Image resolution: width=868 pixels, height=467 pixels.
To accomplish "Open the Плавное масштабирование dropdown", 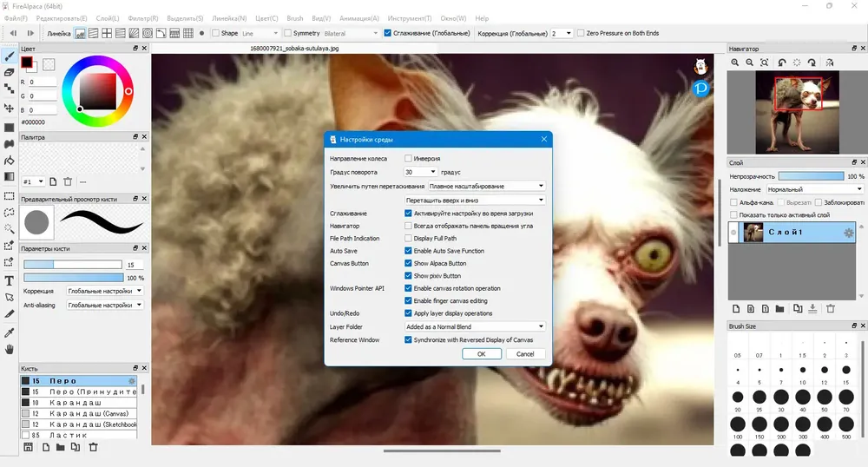I will 487,186.
